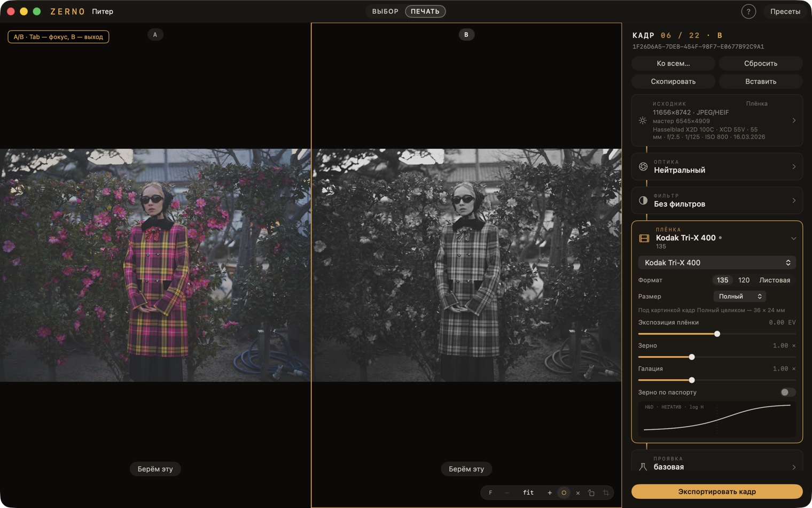Toggle Зерно по паспорту switch

pyautogui.click(x=787, y=392)
